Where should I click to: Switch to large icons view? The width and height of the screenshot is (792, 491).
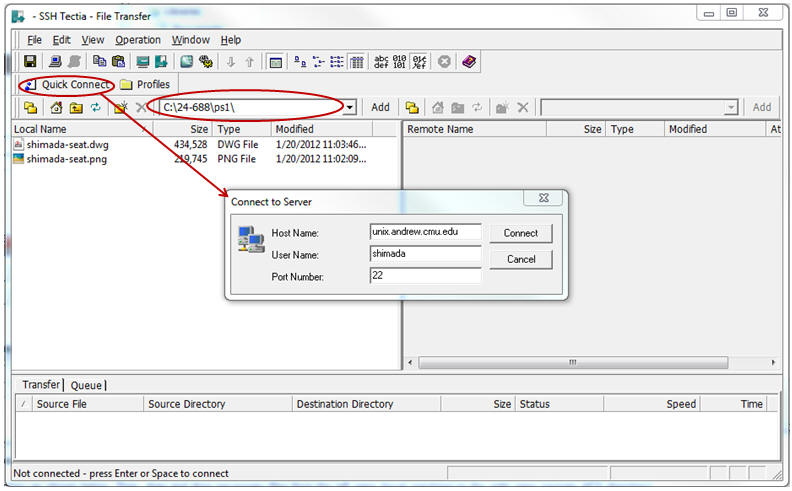(300, 62)
